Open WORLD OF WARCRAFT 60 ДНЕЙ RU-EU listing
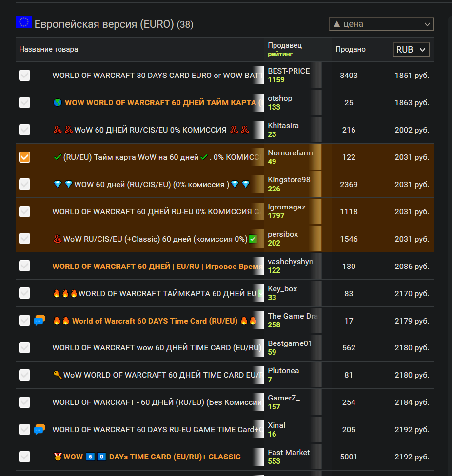 [x=156, y=211]
